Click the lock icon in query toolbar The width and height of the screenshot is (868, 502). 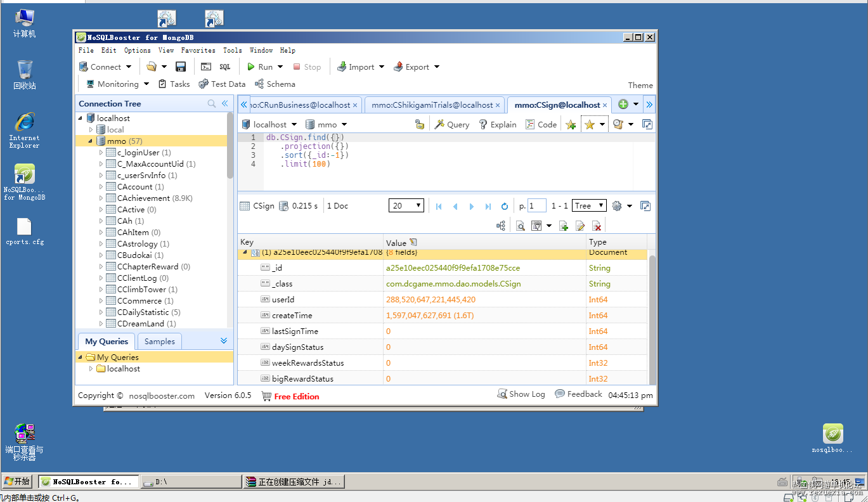coord(419,124)
